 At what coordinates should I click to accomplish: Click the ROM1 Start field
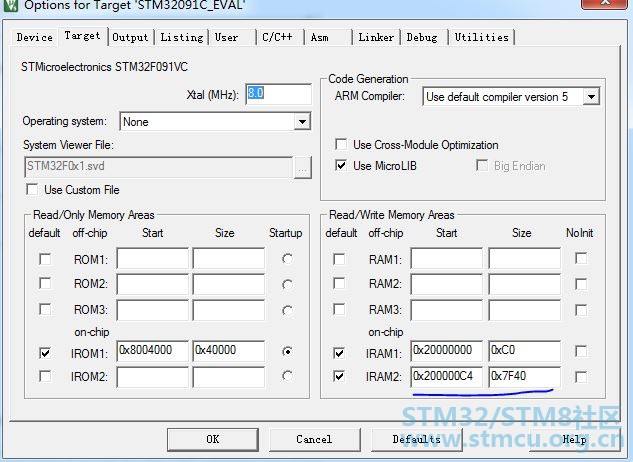(x=153, y=258)
